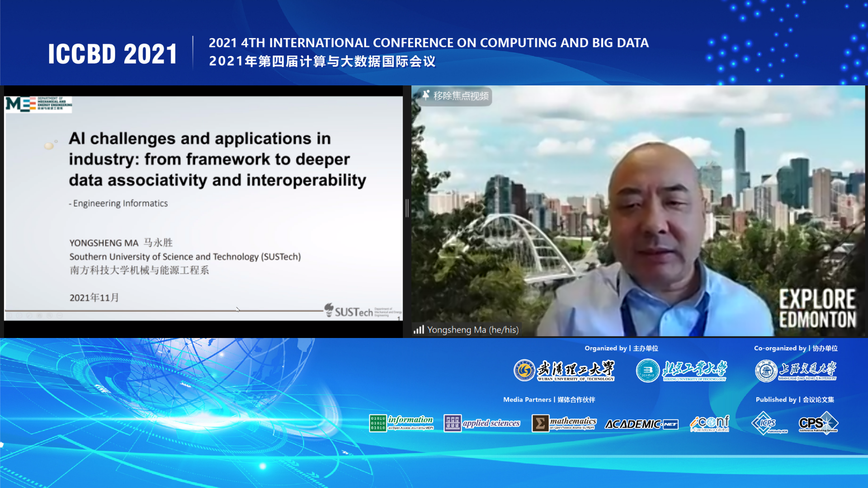Open the slideshow pen tools icon

[29, 315]
